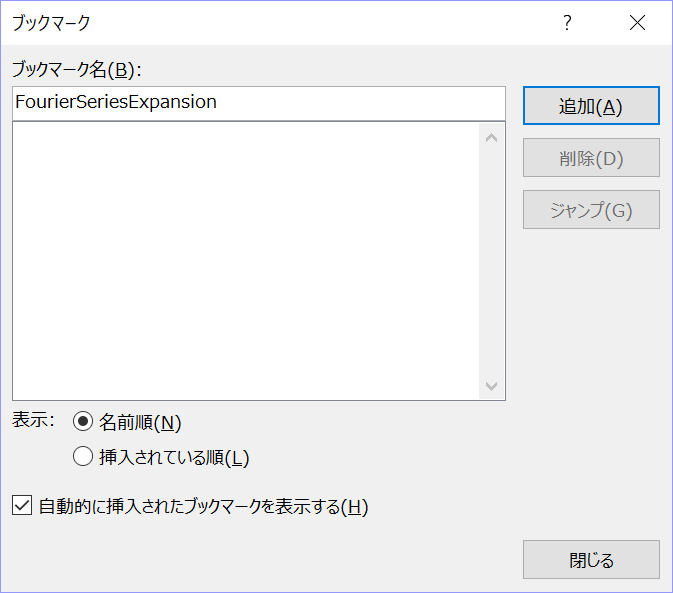The height and width of the screenshot is (593, 673).
Task: Click inside the empty bookmark list box
Action: coord(245,260)
